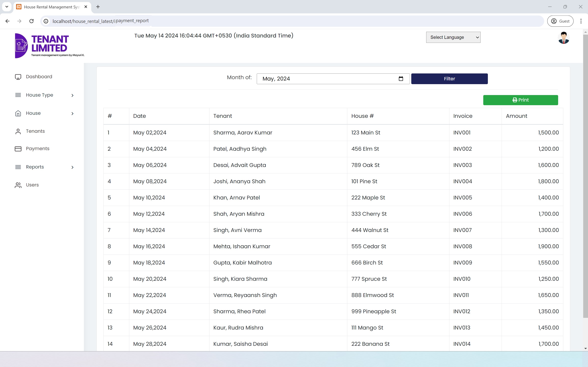Click the Tenants person icon
Viewport: 588px width, 367px height.
click(18, 131)
